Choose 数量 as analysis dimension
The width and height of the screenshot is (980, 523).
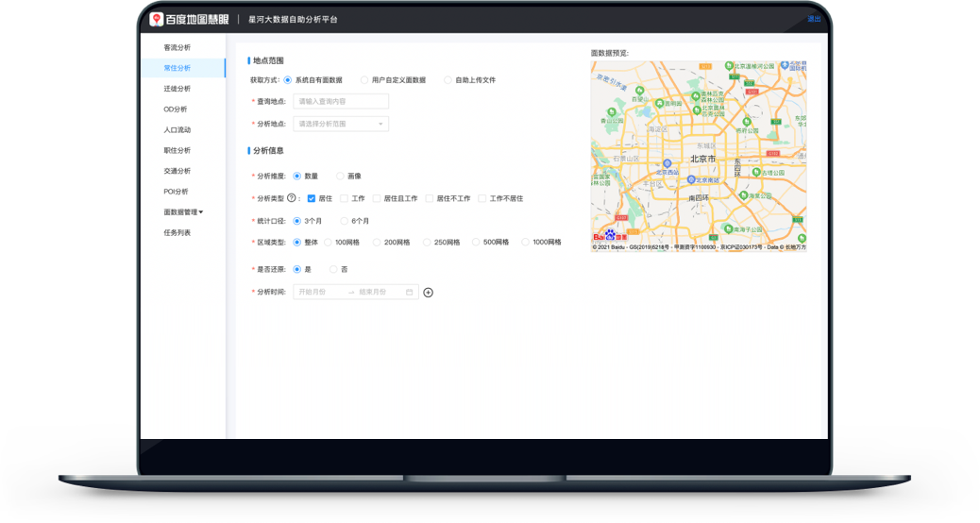[296, 177]
